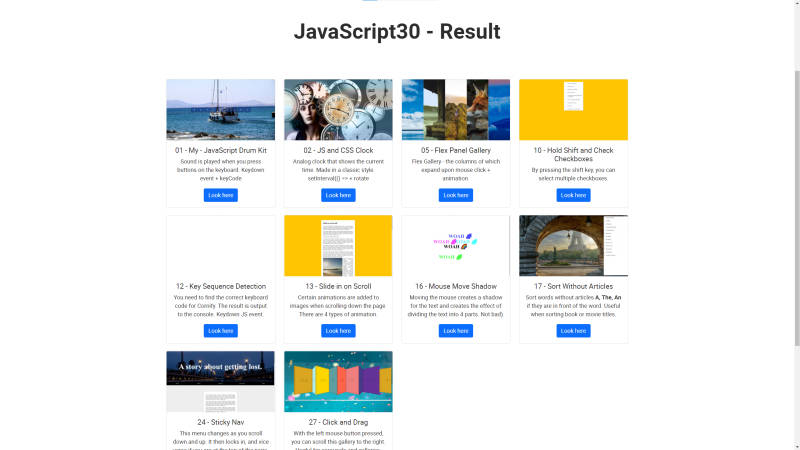Select the clocks image on JS and CSS Clock card
The height and width of the screenshot is (450, 800).
(x=338, y=110)
